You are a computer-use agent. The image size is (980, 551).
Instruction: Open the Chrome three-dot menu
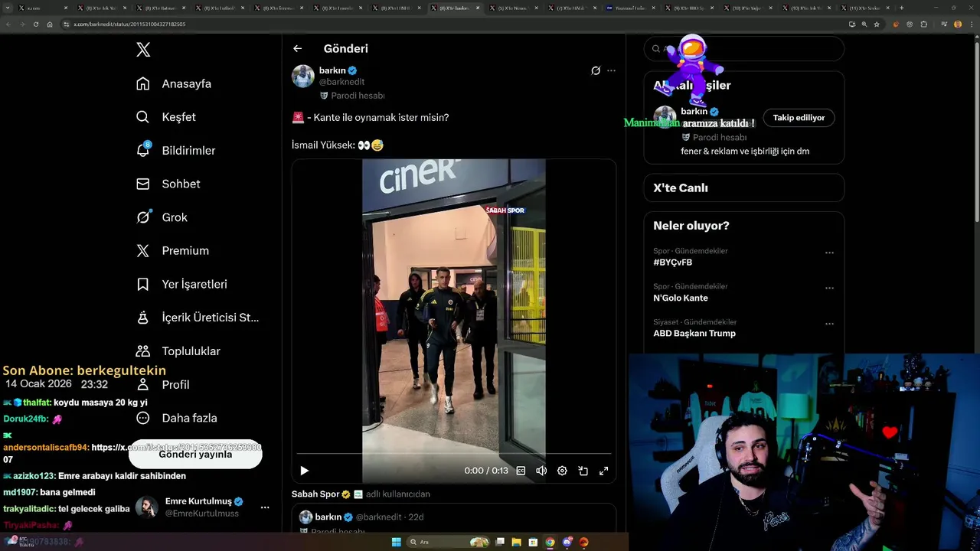tap(971, 24)
